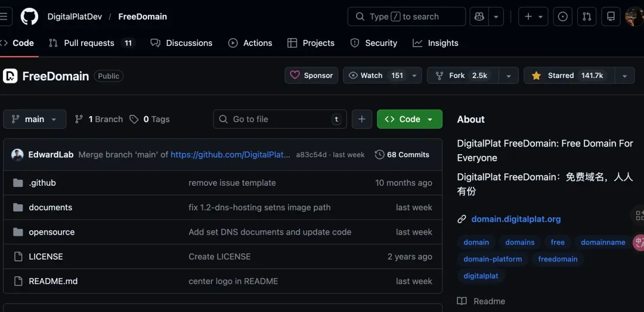Screen dimensions: 644x312
Task: Open the Pull requests icon in header
Action: (587, 17)
